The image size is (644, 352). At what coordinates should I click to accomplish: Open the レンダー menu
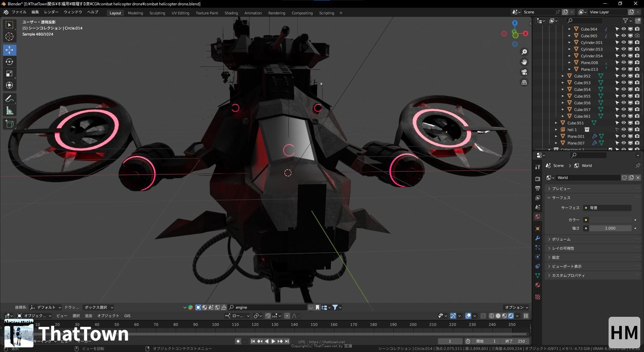pos(51,12)
